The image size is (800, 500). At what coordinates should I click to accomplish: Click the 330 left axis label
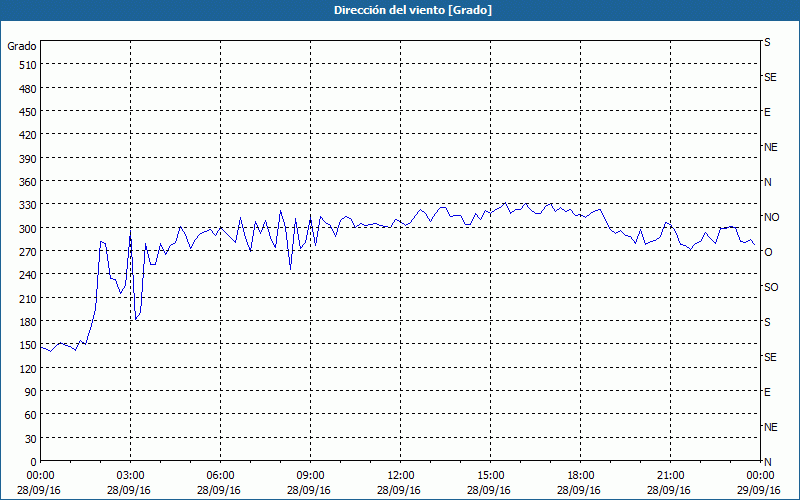pos(28,205)
